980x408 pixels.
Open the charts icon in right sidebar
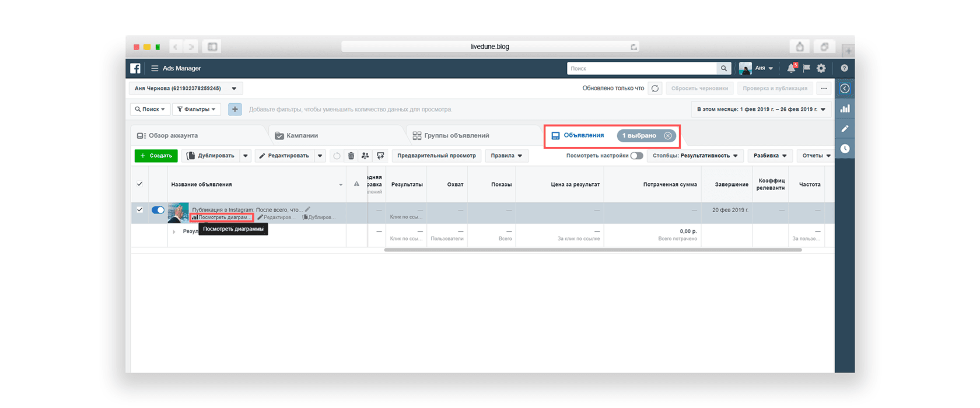pyautogui.click(x=845, y=109)
